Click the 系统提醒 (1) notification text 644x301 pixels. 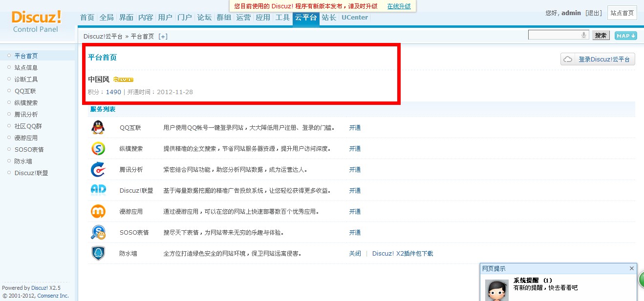(x=533, y=281)
